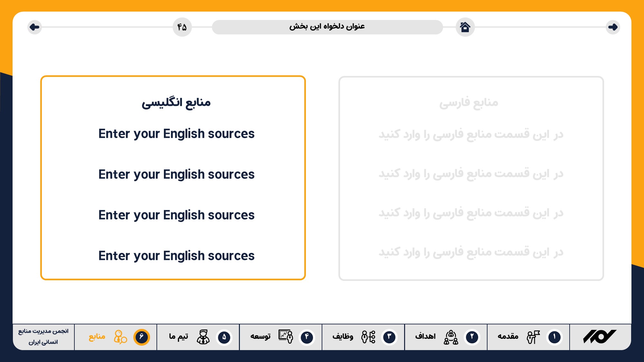Open the اهداف tab number 2

pyautogui.click(x=425, y=336)
